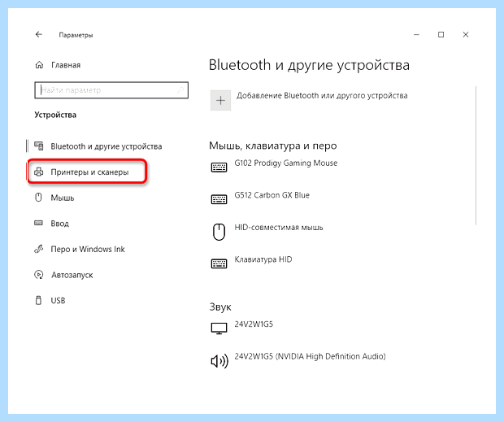
Task: Switch to Ввод settings page
Action: (60, 224)
